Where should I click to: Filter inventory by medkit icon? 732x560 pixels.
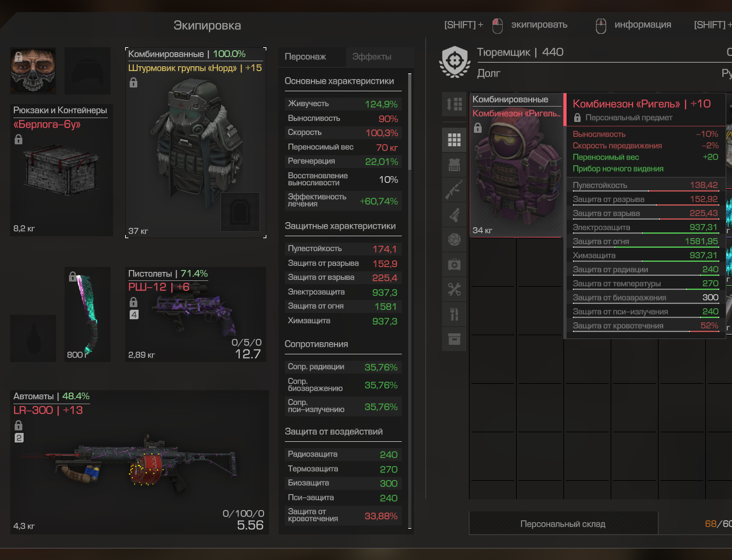click(454, 264)
